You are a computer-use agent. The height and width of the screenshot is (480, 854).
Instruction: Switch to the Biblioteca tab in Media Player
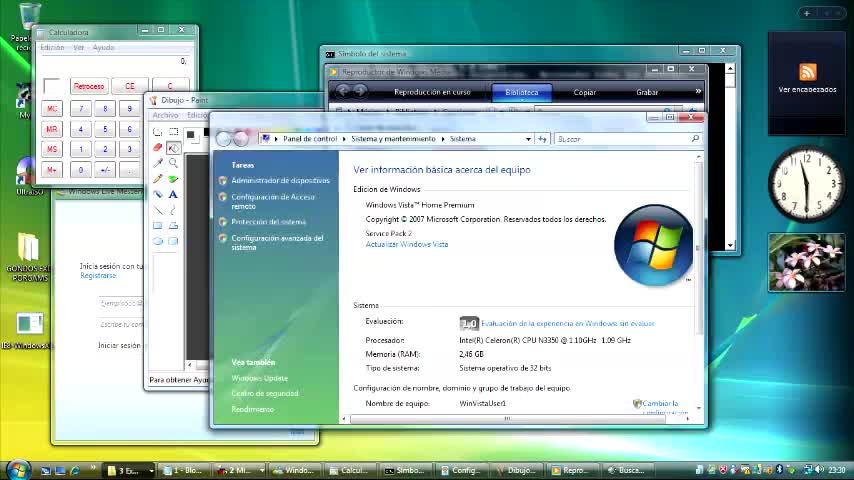click(x=522, y=92)
